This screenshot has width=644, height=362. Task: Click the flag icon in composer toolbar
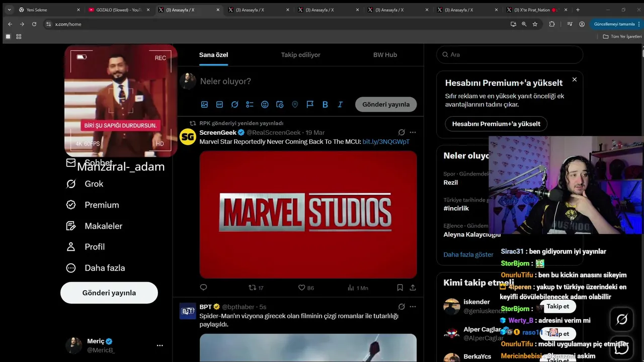click(310, 105)
